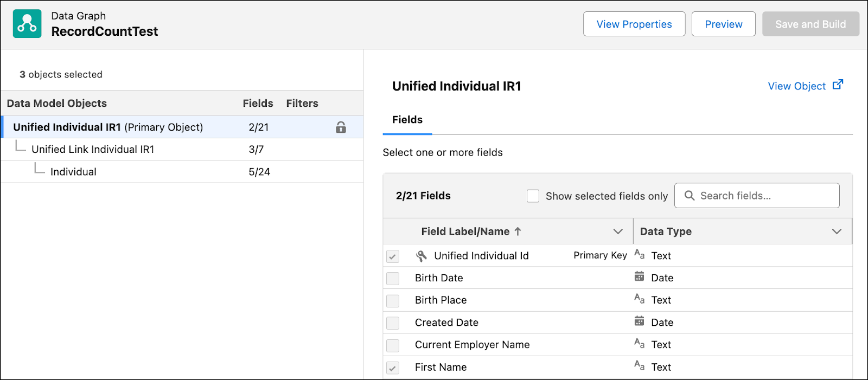Select Unified Link Individual IR1 tree item
Image resolution: width=868 pixels, height=380 pixels.
(x=93, y=150)
